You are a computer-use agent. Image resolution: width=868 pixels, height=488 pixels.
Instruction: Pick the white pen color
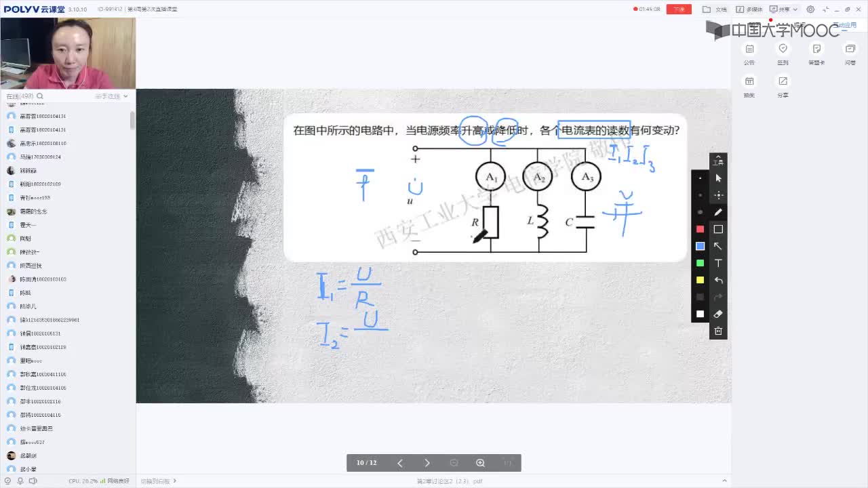(x=701, y=314)
